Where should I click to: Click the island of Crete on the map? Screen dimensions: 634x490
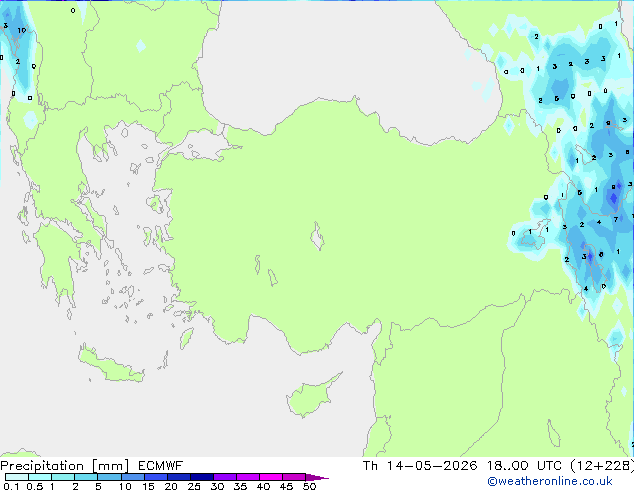click(x=111, y=365)
